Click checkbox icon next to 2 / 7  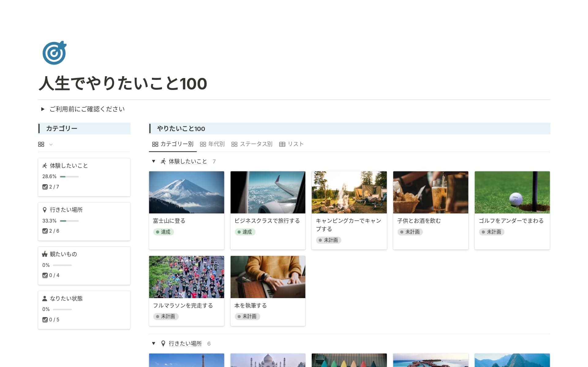[45, 187]
